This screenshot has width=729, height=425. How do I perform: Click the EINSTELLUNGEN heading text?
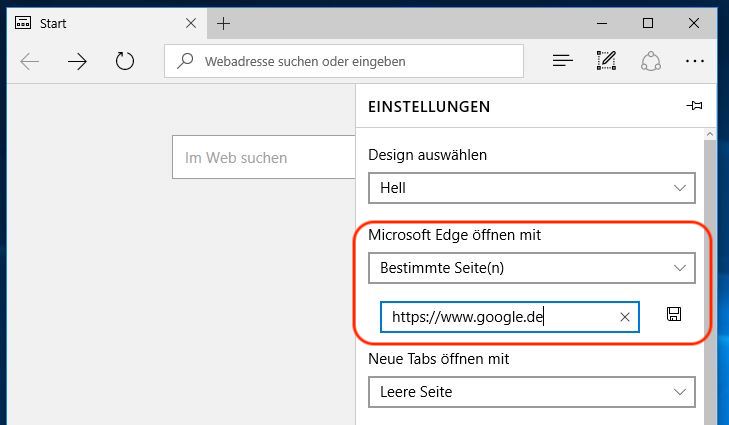tap(429, 107)
